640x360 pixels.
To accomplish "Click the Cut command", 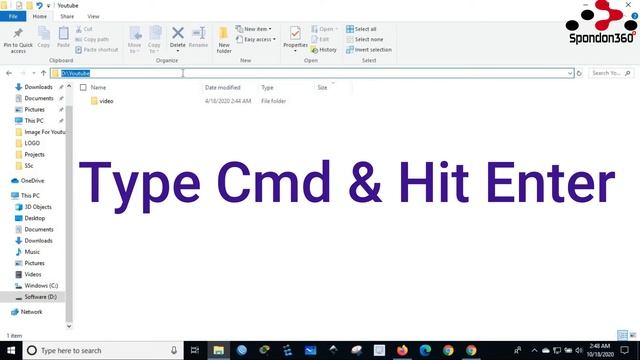I will (84, 29).
